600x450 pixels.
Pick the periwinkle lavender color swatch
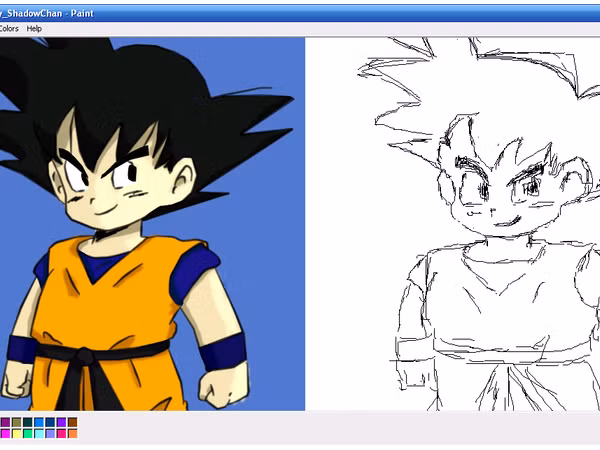(50, 434)
